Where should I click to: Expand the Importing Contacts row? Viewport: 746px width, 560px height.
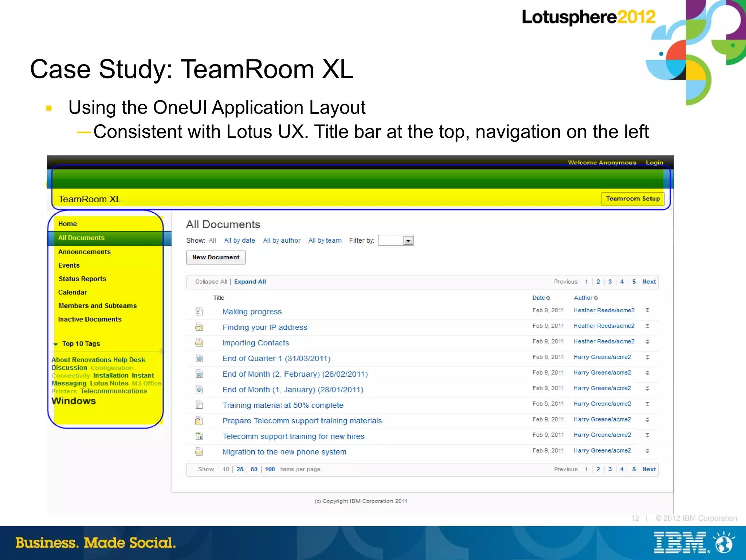pos(647,342)
